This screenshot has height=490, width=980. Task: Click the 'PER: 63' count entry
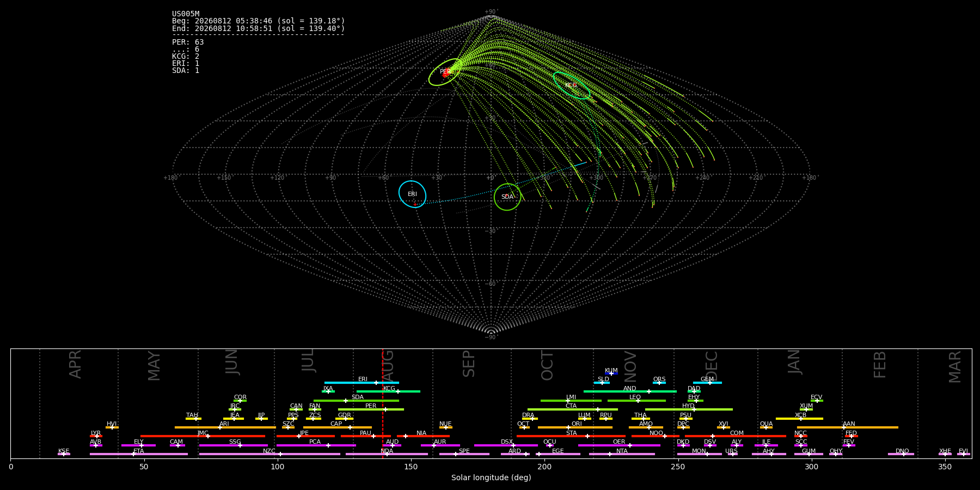pos(188,42)
